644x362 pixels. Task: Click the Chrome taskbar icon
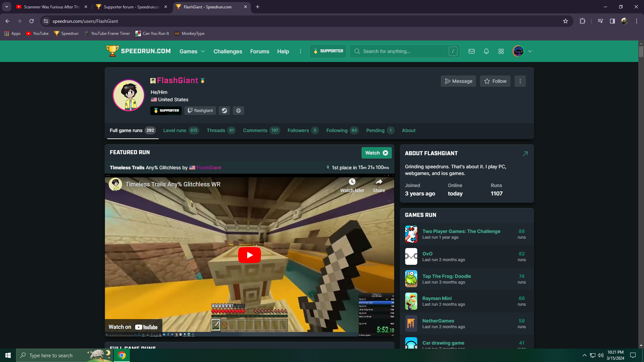point(122,355)
